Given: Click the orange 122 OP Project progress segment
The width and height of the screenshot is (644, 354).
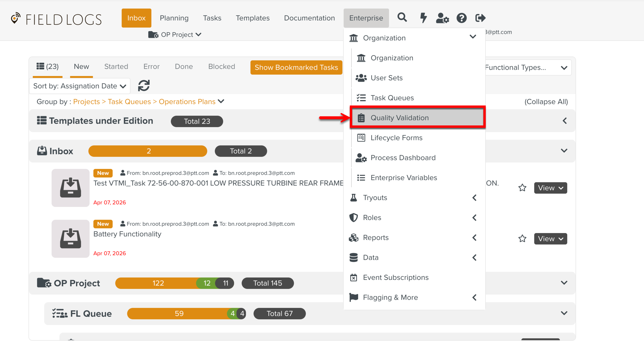Looking at the screenshot, I should pyautogui.click(x=158, y=283).
